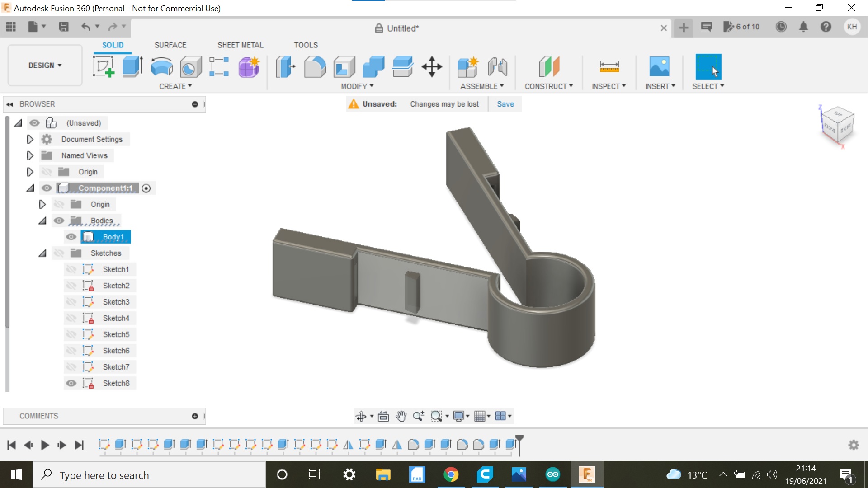Show Sketch1 using its eye icon
Screen dimensions: 868x488
click(x=71, y=269)
